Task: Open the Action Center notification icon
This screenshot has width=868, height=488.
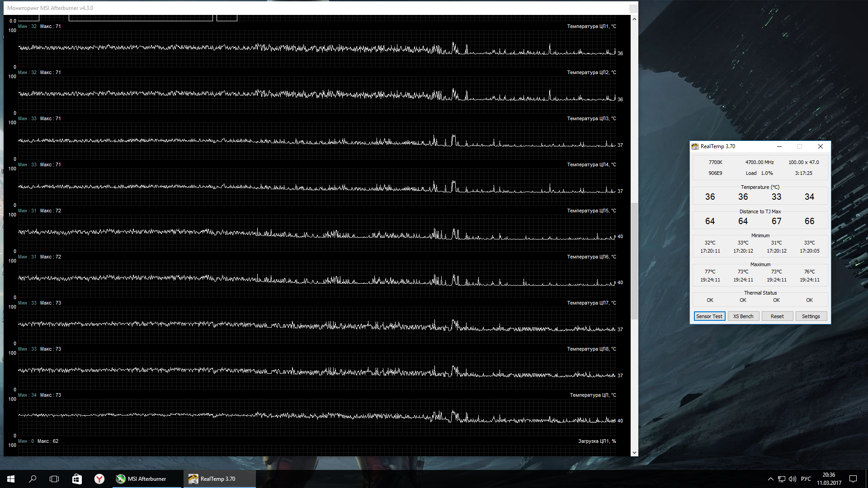Action: click(853, 479)
